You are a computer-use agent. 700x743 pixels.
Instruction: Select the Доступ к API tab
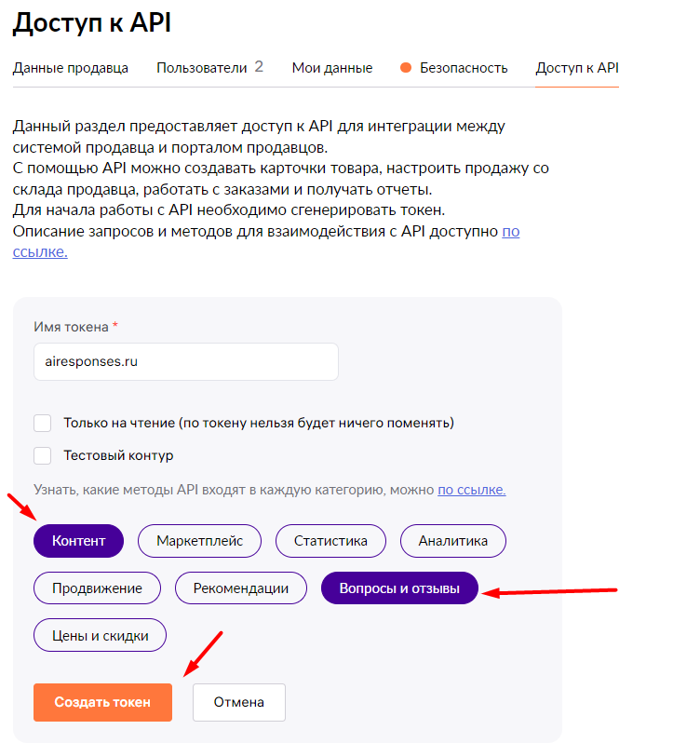[577, 68]
